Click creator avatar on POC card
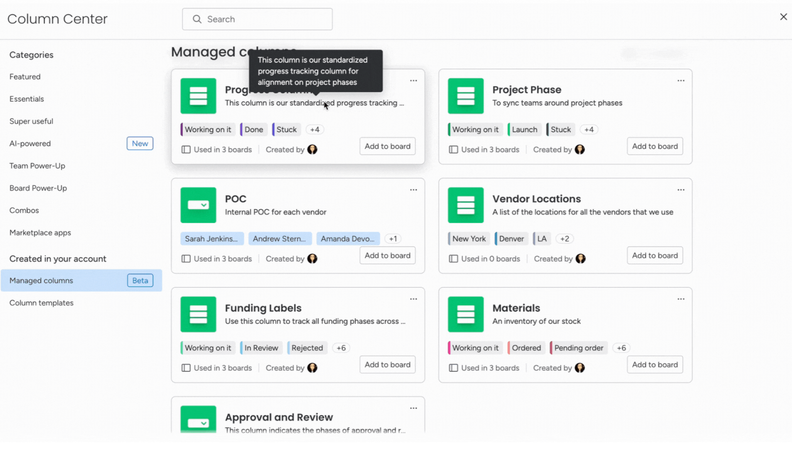The height and width of the screenshot is (451, 792). pos(313,259)
